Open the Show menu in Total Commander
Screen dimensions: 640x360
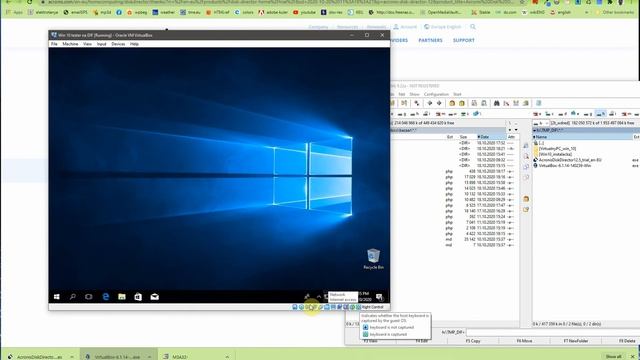tap(414, 94)
